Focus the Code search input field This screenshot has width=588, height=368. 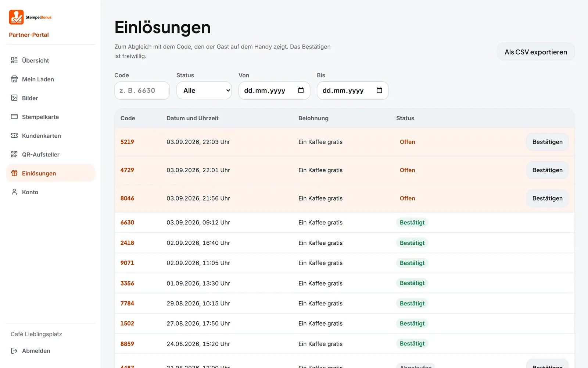(x=142, y=91)
